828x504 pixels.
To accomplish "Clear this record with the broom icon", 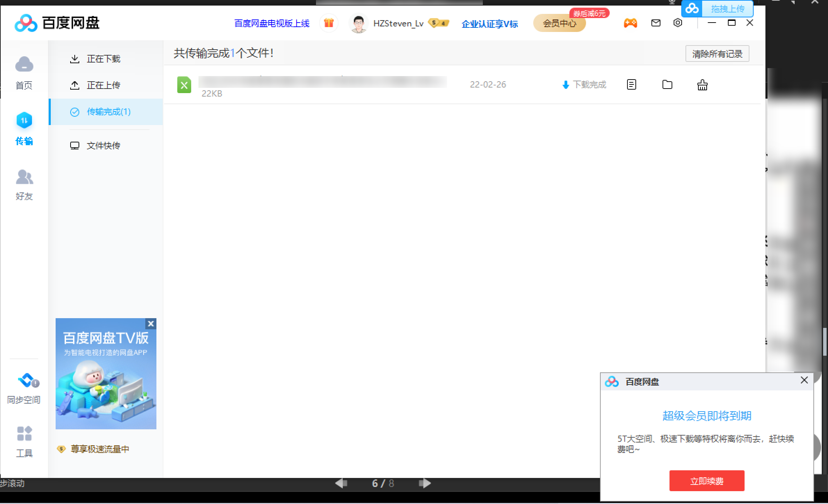I will [702, 85].
